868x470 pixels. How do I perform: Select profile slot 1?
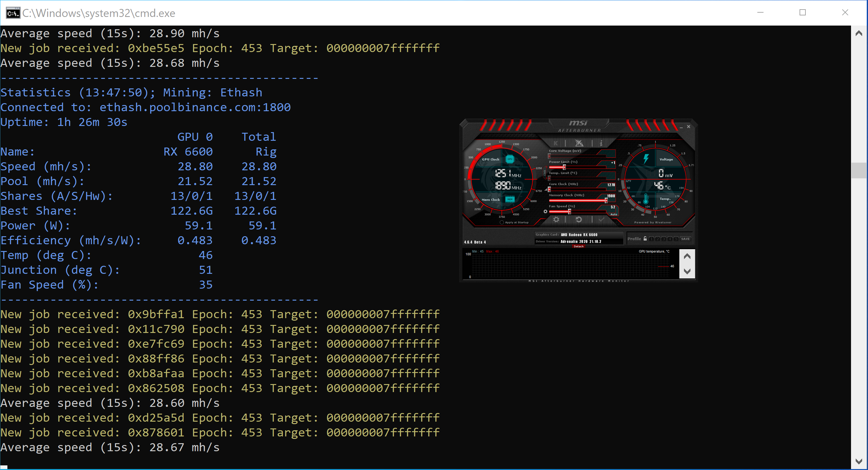(x=651, y=239)
